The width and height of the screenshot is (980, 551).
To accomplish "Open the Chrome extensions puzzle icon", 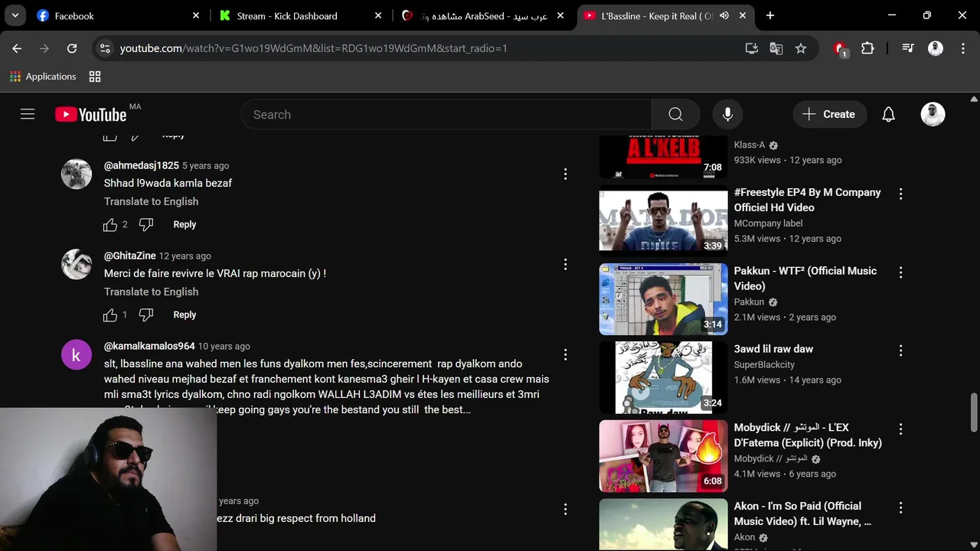I will 867,48.
